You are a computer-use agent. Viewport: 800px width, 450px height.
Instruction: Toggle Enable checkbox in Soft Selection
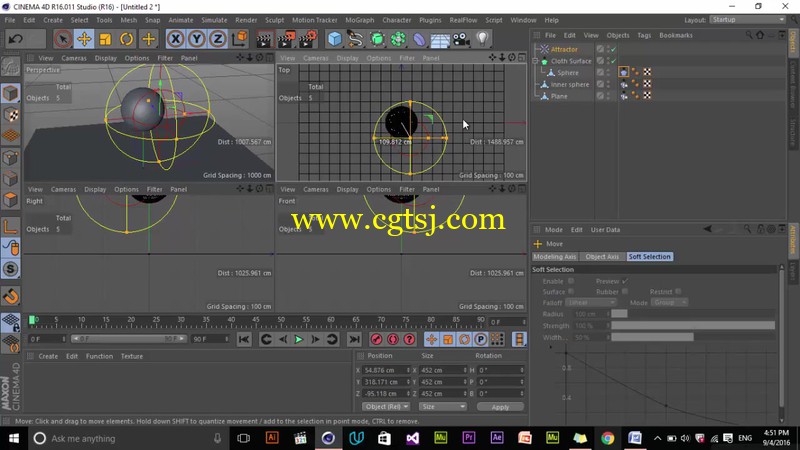point(571,281)
